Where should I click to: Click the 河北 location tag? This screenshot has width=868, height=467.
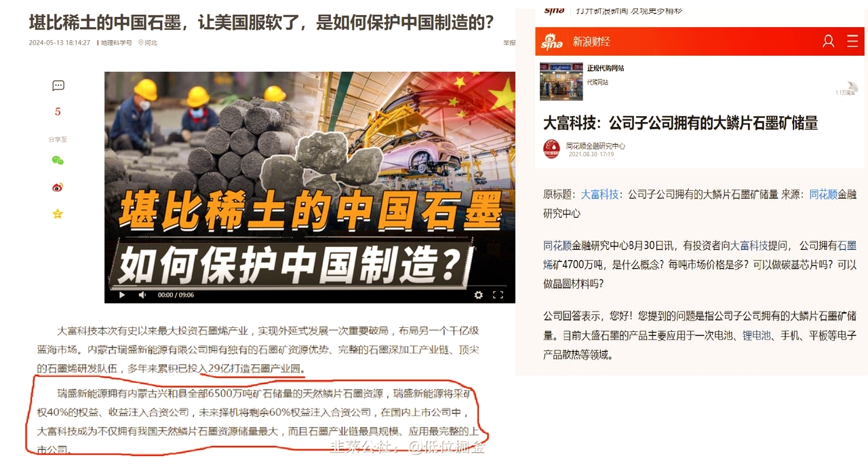pyautogui.click(x=148, y=42)
